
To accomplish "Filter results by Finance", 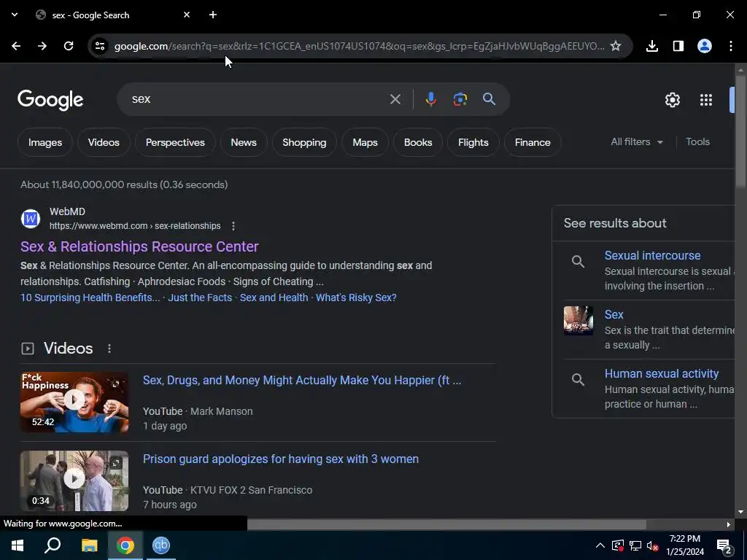I will tap(533, 142).
